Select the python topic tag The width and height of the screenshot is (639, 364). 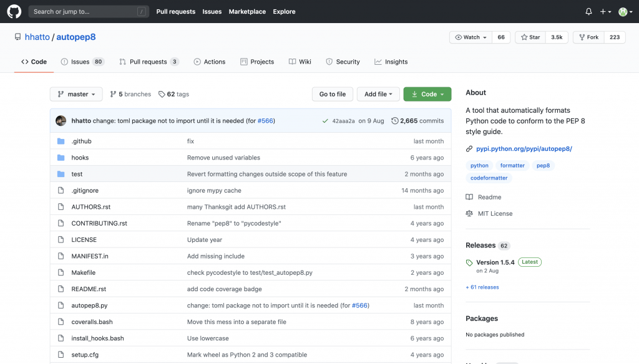[479, 165]
